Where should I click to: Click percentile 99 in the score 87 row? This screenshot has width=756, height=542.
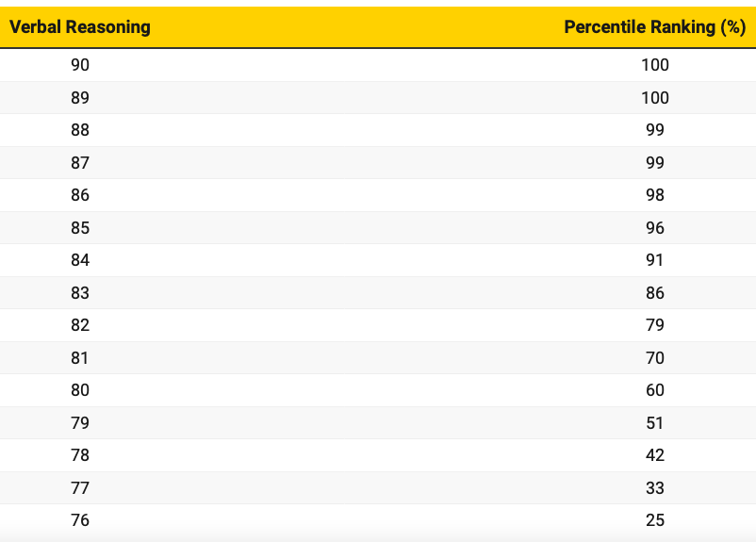[x=654, y=163]
